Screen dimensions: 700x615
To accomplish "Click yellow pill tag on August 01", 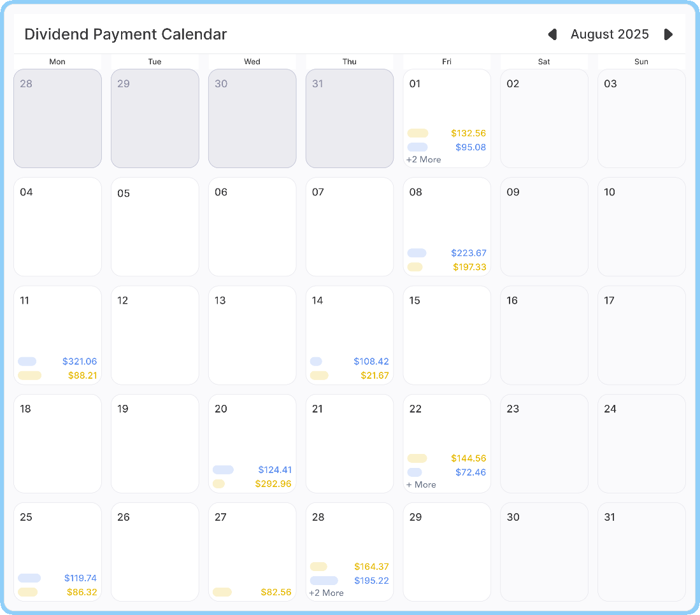I will click(x=418, y=134).
